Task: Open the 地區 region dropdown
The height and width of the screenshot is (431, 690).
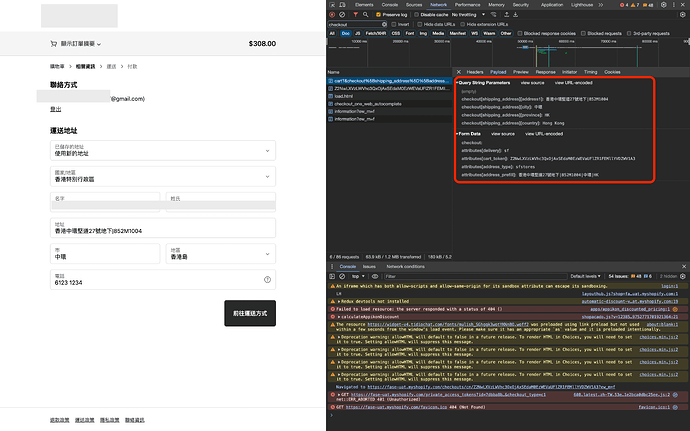Action: [x=221, y=253]
